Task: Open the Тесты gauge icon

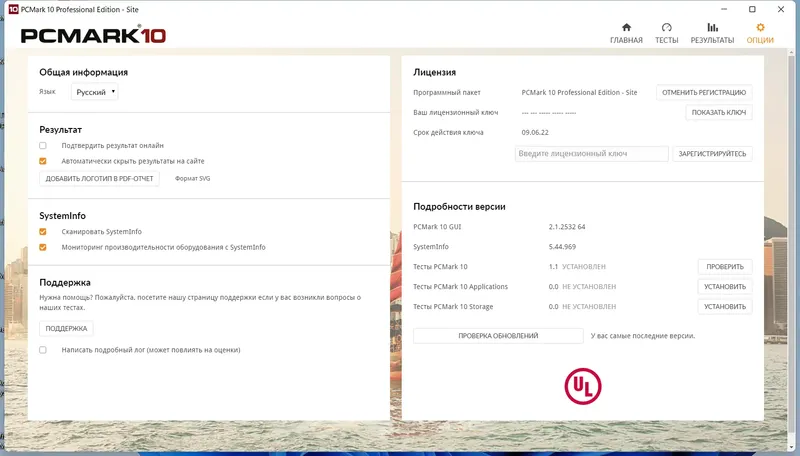Action: (x=666, y=27)
